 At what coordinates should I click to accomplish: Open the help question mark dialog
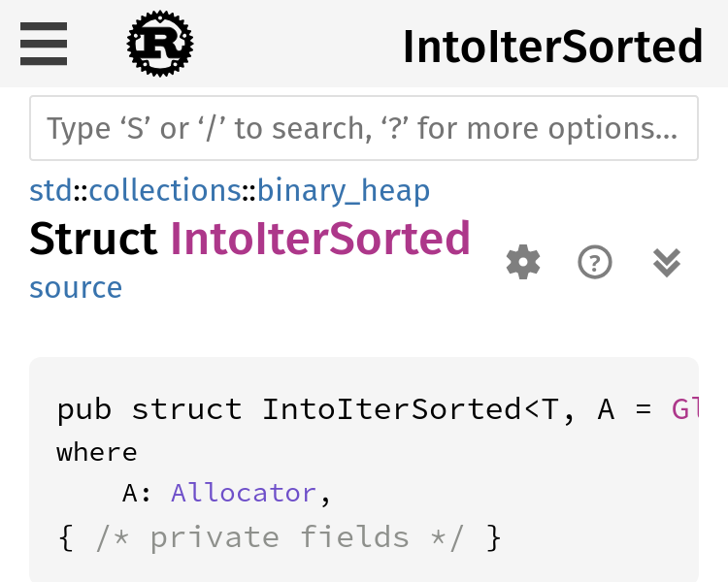pos(595,262)
